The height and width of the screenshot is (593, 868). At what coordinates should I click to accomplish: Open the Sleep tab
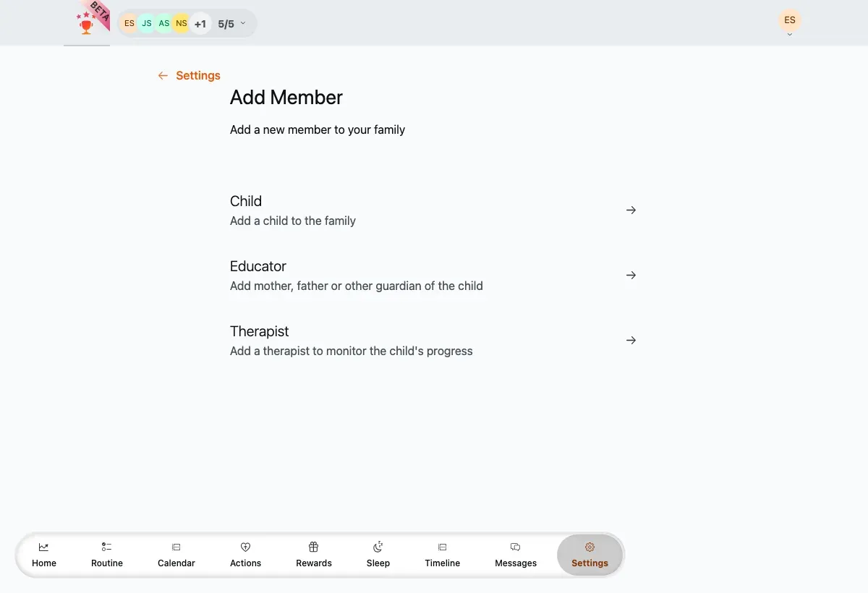378,555
